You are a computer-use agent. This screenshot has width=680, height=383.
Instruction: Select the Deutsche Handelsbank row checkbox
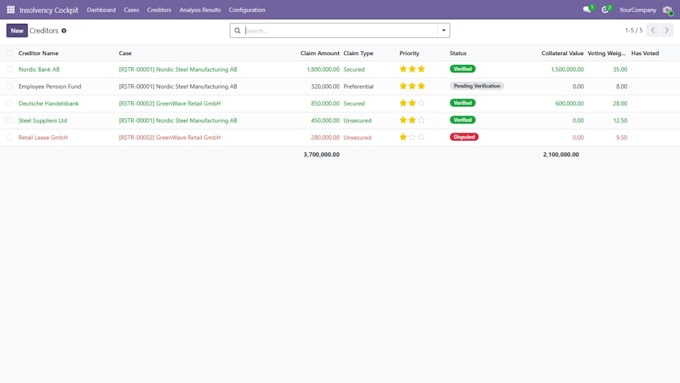coord(9,103)
